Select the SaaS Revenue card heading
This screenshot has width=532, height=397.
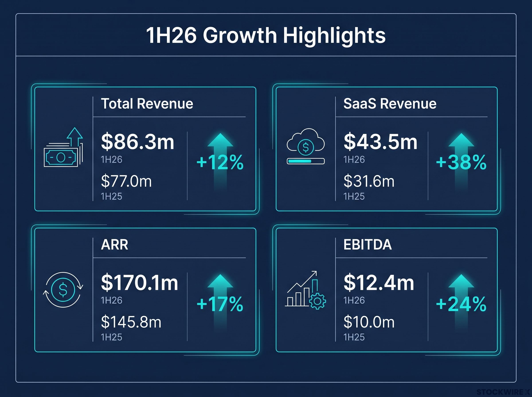(x=390, y=104)
